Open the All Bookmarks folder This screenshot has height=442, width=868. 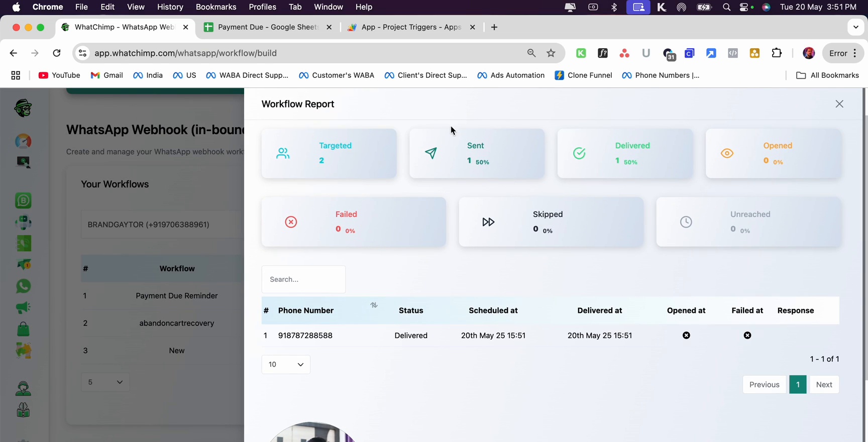828,75
